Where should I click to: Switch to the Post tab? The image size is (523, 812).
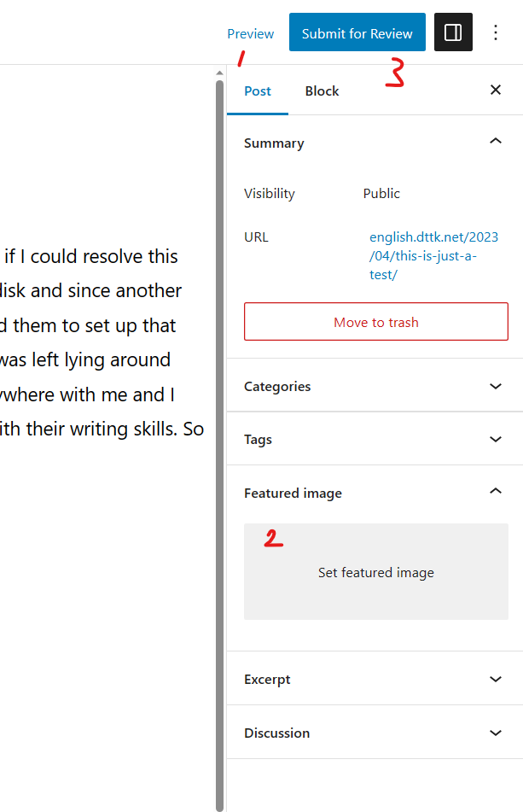[258, 91]
